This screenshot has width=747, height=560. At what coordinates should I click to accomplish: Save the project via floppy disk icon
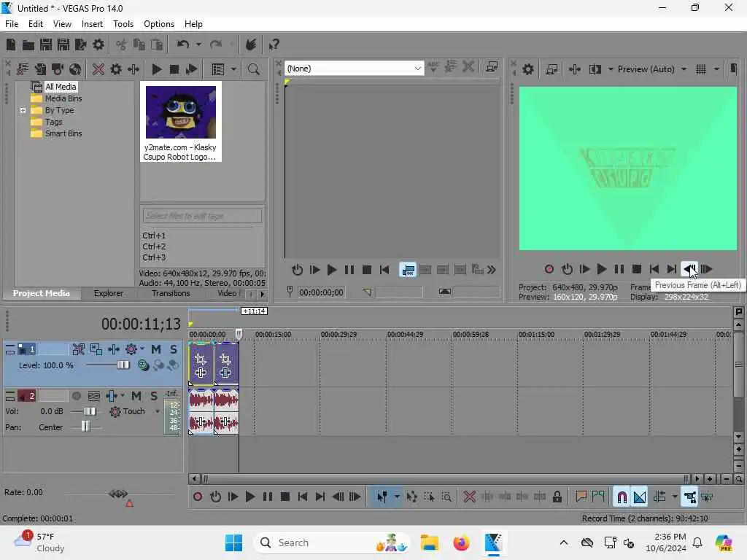coord(46,44)
